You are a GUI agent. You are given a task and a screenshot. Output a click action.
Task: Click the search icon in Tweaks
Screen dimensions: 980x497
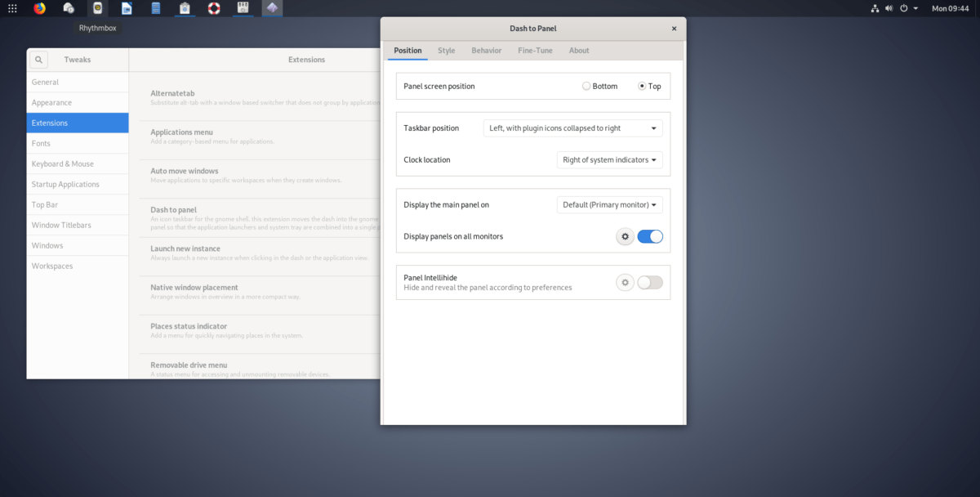coord(38,59)
